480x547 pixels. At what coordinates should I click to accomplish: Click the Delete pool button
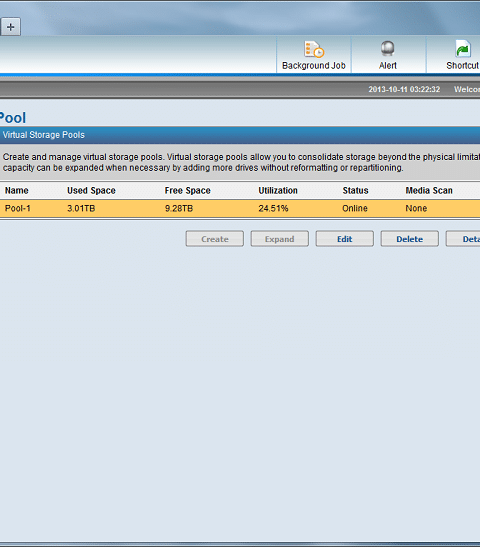tap(410, 239)
